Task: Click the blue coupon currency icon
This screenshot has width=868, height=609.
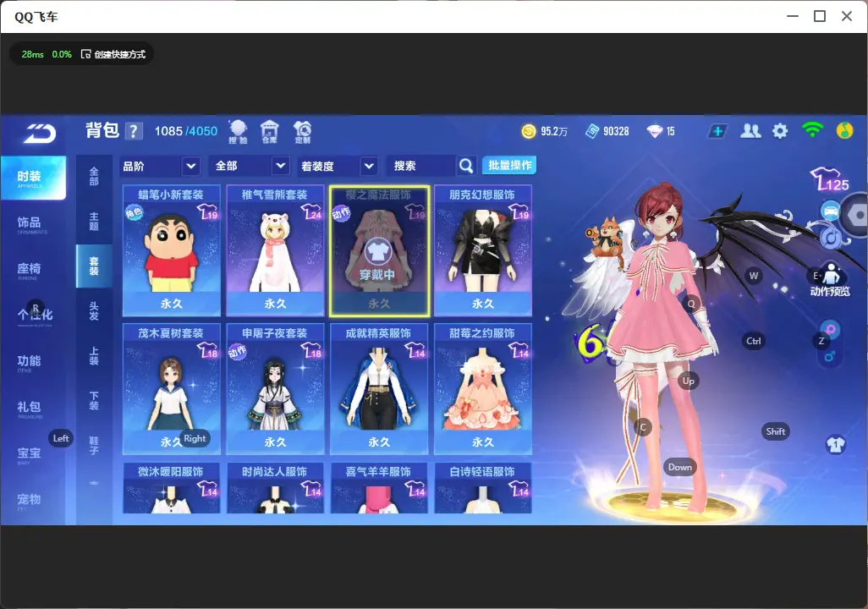Action: [592, 131]
